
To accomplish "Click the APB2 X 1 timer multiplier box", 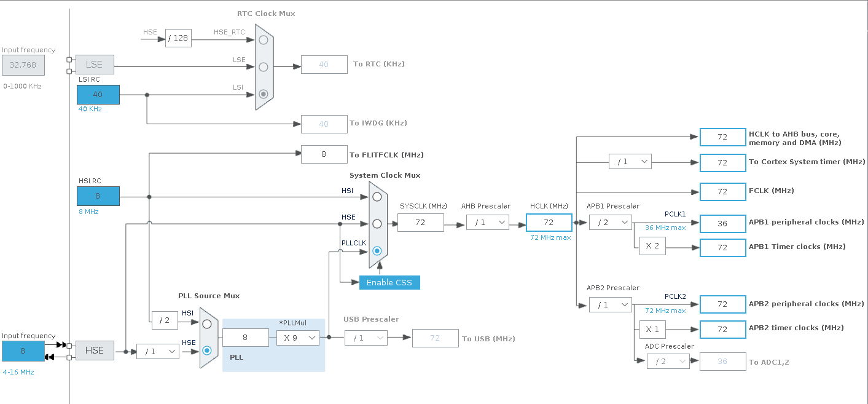I will (652, 329).
